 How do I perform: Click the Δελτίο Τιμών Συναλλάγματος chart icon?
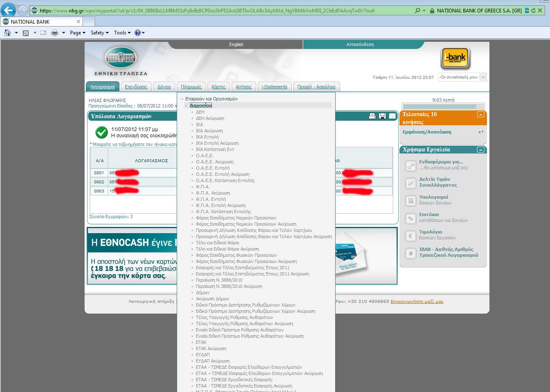[x=411, y=183]
